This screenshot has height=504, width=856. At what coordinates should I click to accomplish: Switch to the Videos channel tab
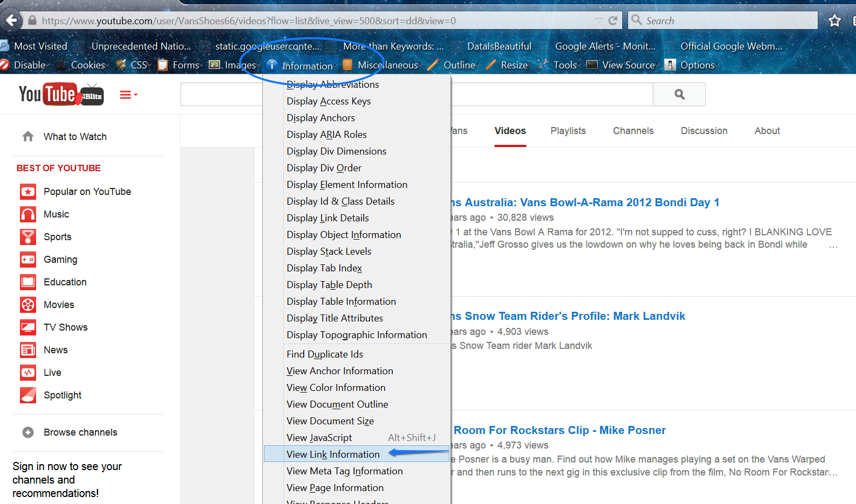click(510, 131)
